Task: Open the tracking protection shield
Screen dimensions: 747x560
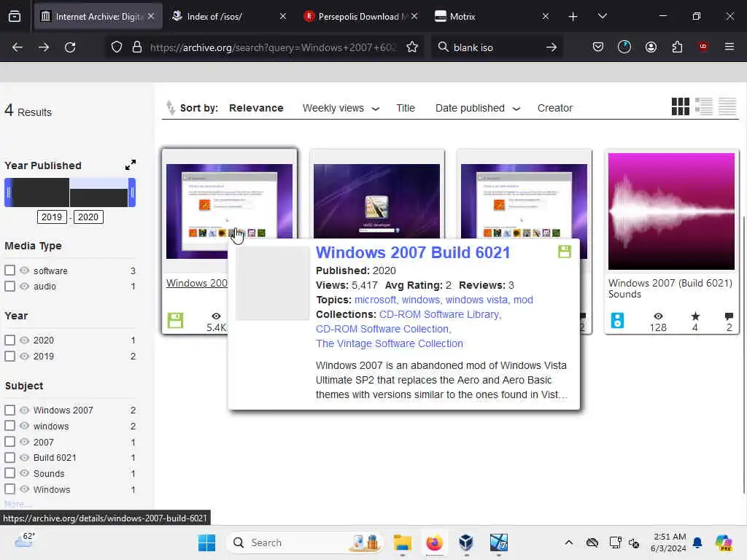Action: [x=117, y=47]
